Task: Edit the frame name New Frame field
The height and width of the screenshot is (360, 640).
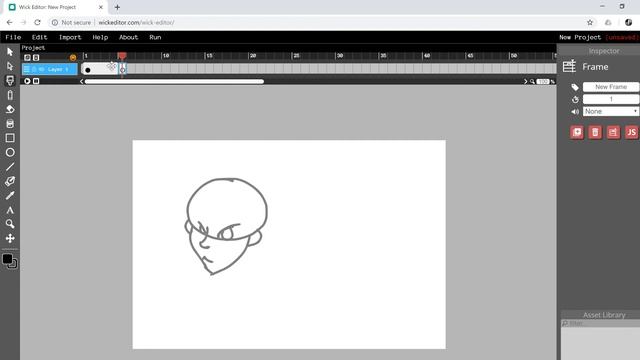Action: tap(611, 87)
